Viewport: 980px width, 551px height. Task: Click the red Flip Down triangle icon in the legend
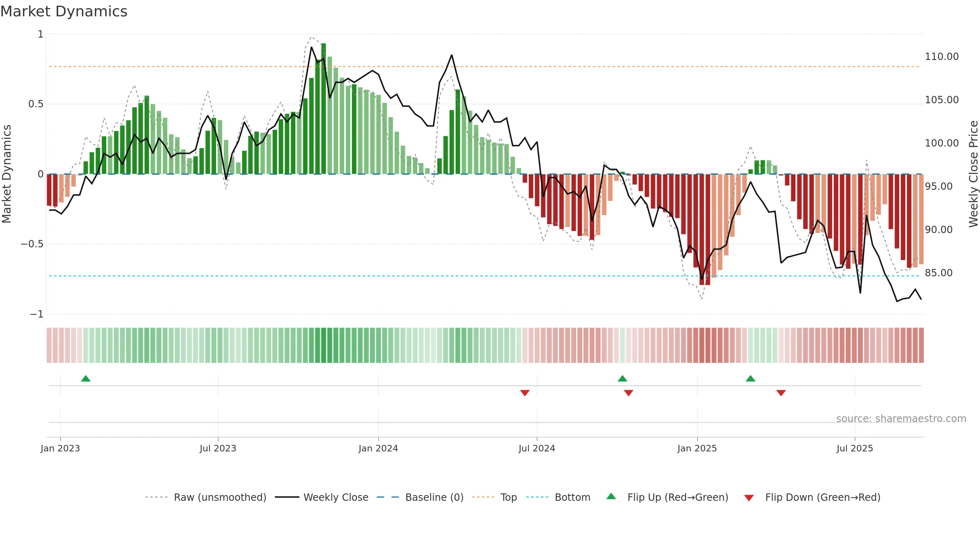pos(749,498)
